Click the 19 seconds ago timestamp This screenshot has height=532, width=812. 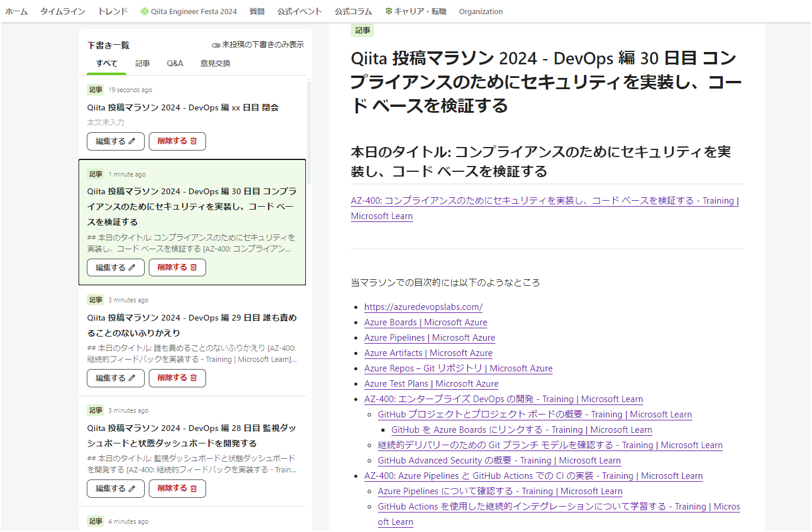pyautogui.click(x=131, y=90)
